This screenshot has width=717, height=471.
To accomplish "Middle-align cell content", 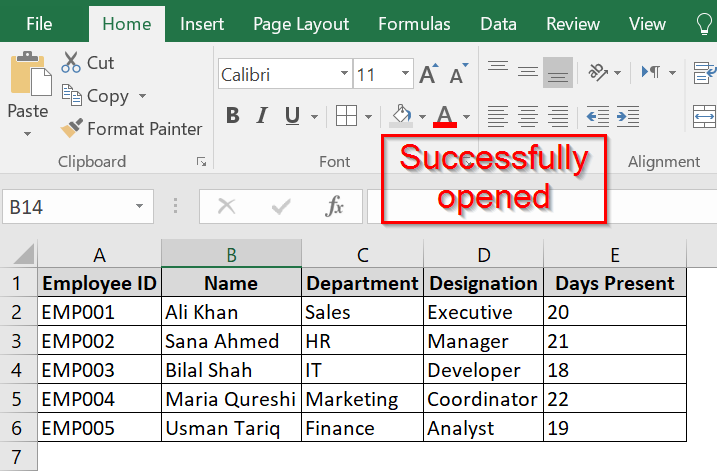I will click(x=528, y=72).
